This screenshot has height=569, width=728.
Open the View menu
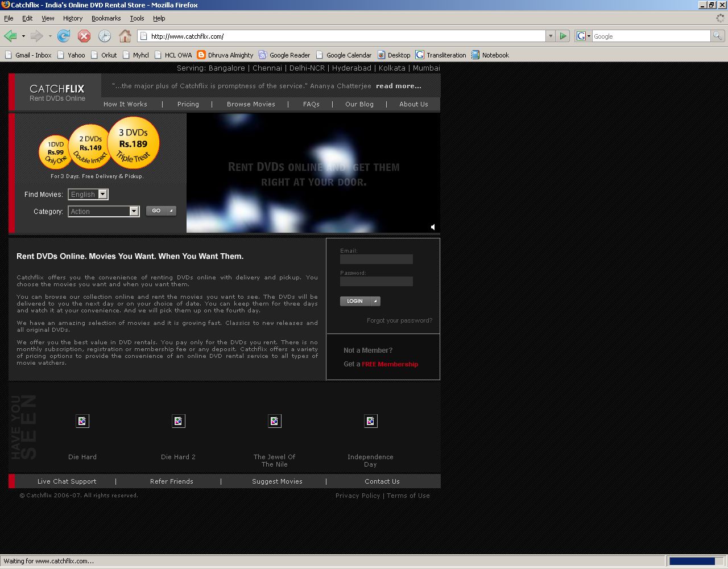(x=48, y=18)
